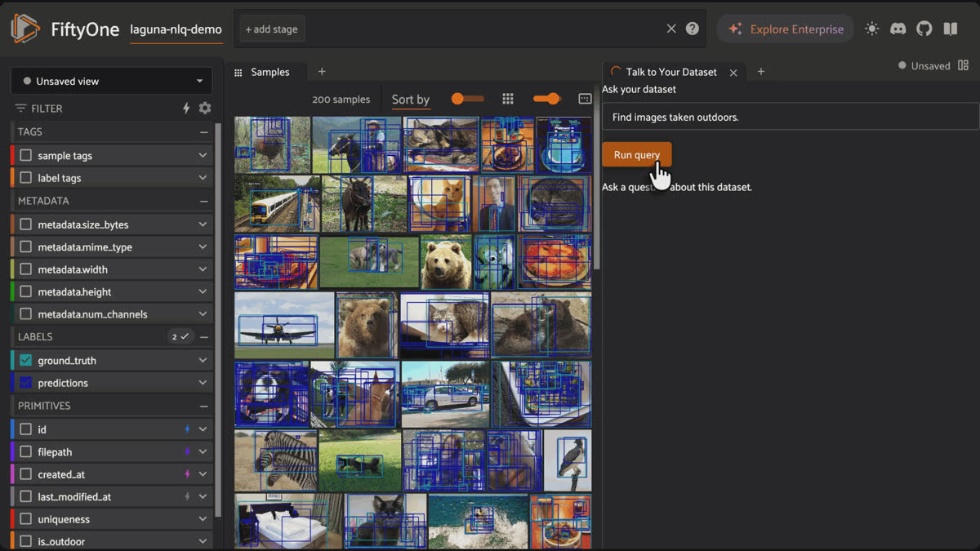Click the + add stage button
This screenshot has height=551, width=980.
272,29
